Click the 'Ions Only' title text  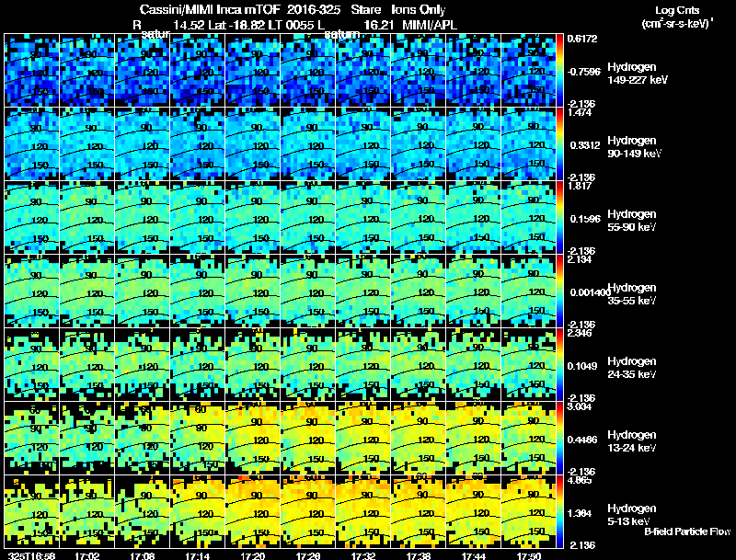point(419,10)
